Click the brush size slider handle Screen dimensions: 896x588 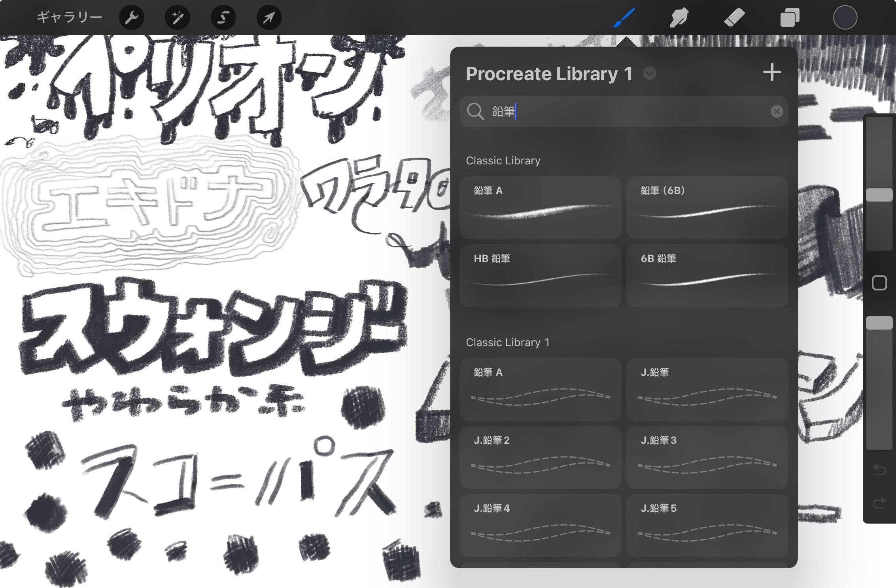(x=879, y=195)
